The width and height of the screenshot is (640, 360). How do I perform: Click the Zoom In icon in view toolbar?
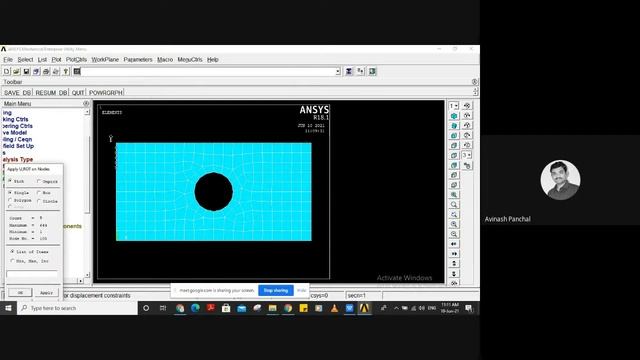tap(454, 224)
